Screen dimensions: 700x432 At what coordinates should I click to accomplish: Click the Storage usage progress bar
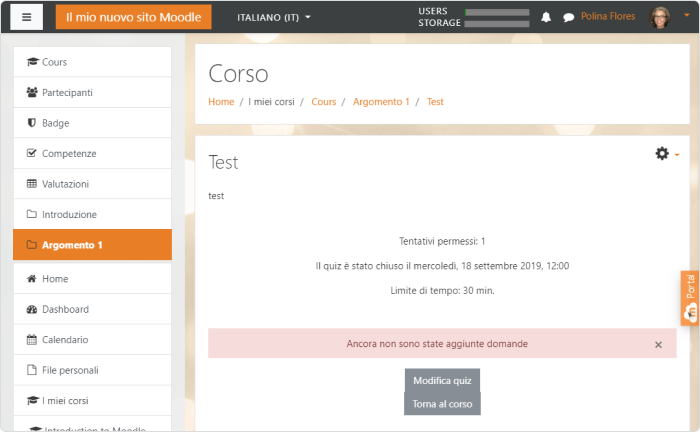[x=497, y=24]
